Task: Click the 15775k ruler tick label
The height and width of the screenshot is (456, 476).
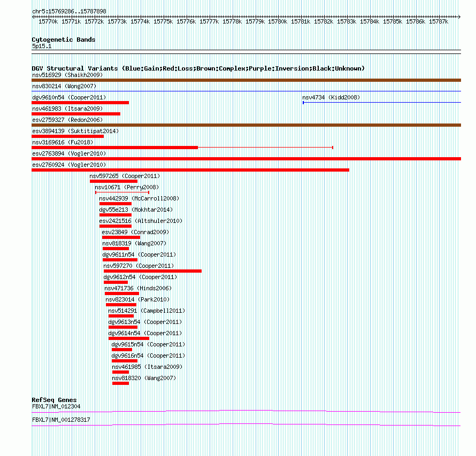Action: click(163, 21)
